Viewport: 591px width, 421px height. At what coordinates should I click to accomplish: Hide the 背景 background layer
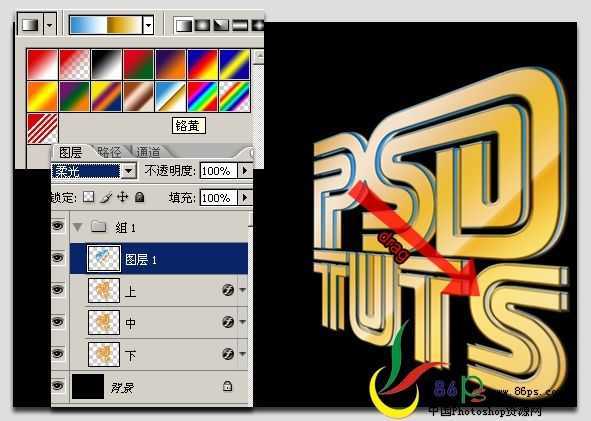coord(58,386)
